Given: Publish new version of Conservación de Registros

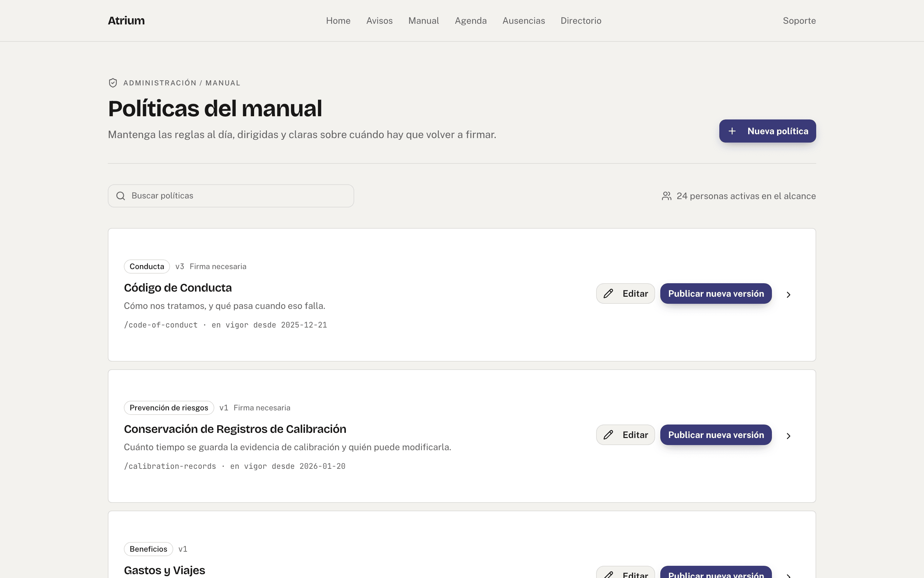Looking at the screenshot, I should [716, 435].
